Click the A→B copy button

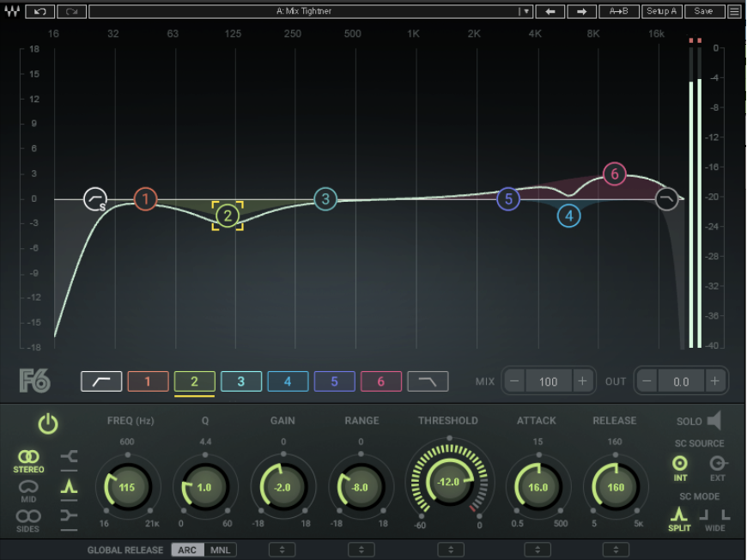tap(618, 11)
